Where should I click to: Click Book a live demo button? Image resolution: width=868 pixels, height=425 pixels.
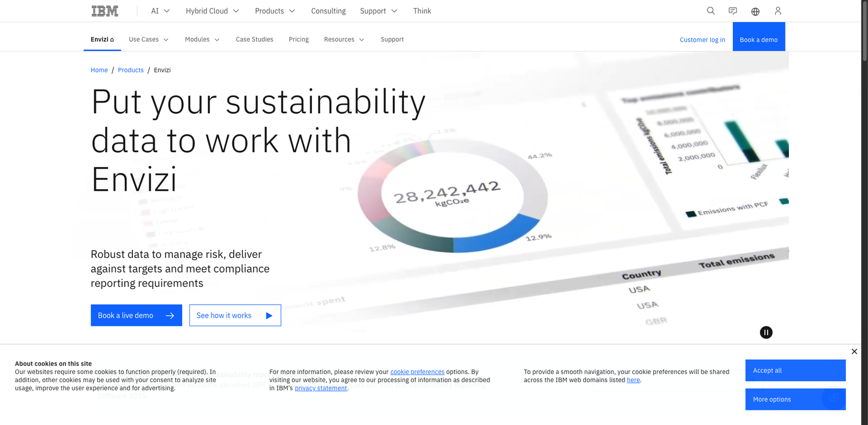pos(136,315)
